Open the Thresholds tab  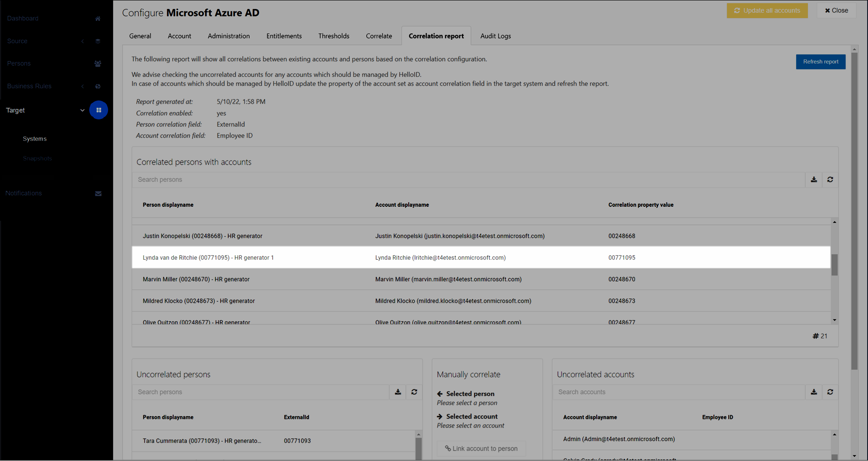click(334, 36)
